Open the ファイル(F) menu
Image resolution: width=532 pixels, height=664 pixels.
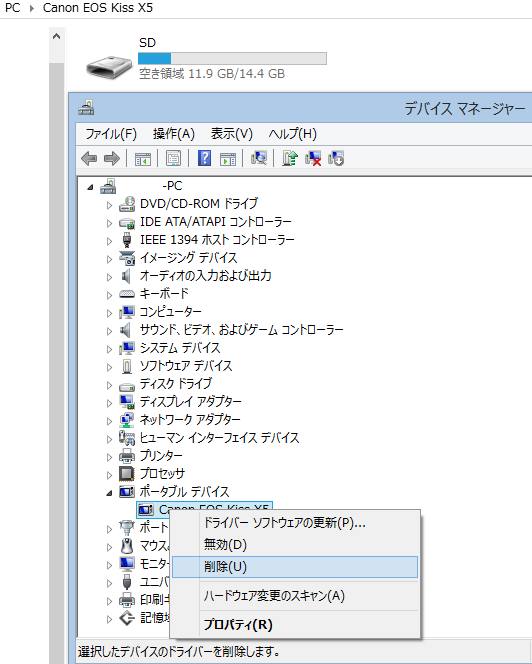pos(111,134)
